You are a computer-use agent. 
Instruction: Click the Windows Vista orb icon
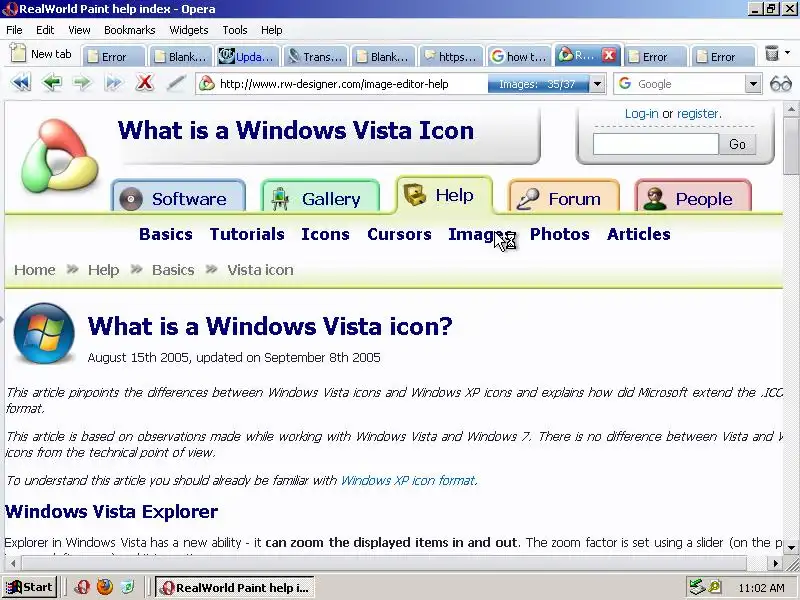[x=44, y=334]
